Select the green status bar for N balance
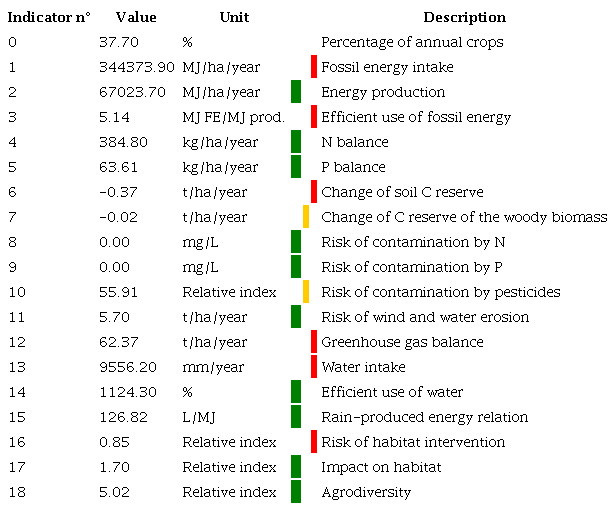The height and width of the screenshot is (508, 616). tap(296, 142)
